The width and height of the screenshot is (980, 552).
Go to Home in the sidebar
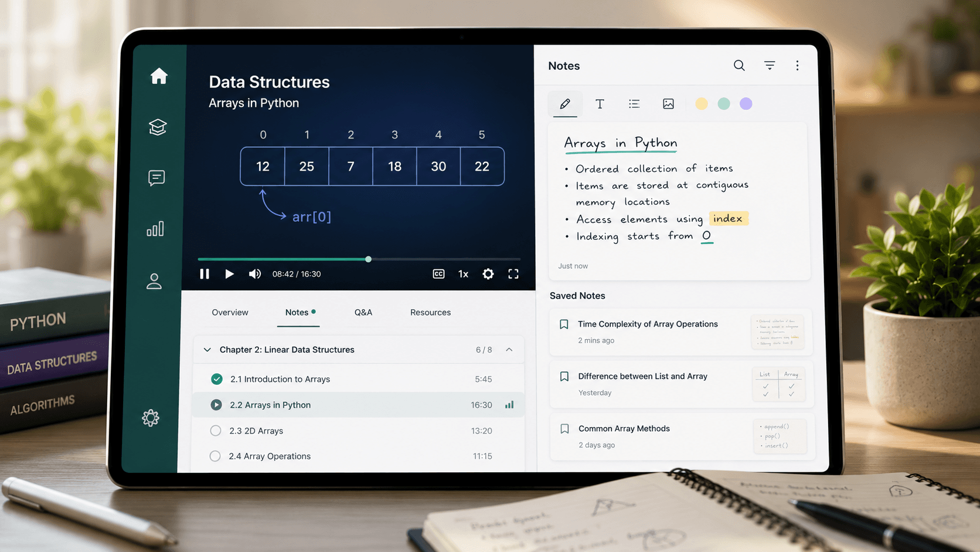(159, 76)
